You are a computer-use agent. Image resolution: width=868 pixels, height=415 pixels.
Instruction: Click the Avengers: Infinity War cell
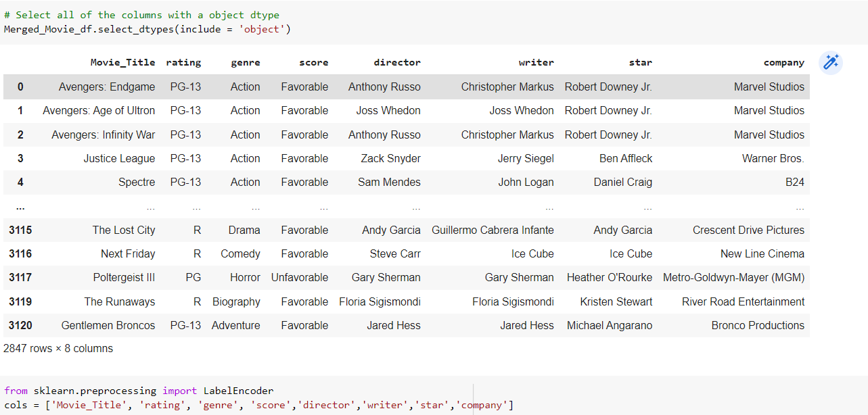coord(104,135)
